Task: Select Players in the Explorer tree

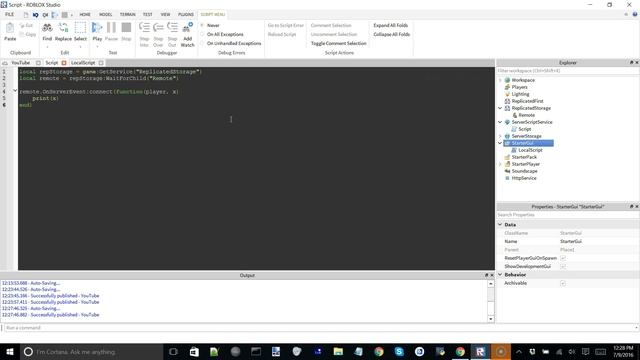Action: (x=519, y=87)
